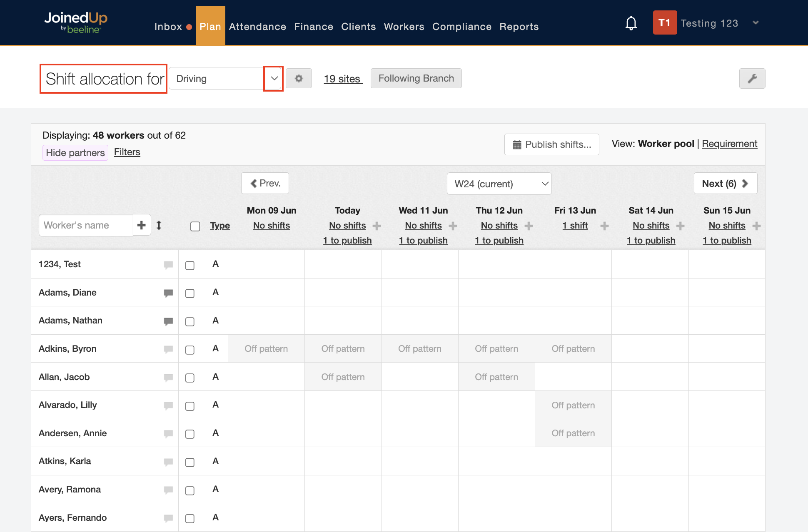Go to the Attendance menu

(257, 27)
